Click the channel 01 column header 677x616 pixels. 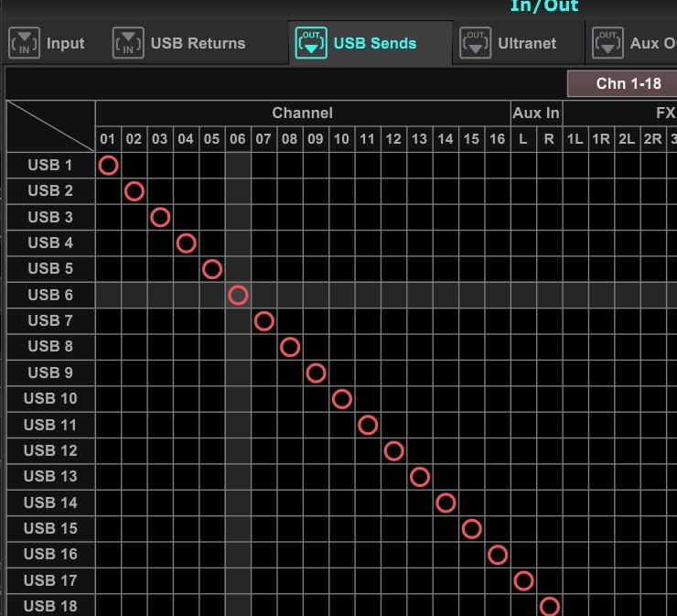click(108, 139)
